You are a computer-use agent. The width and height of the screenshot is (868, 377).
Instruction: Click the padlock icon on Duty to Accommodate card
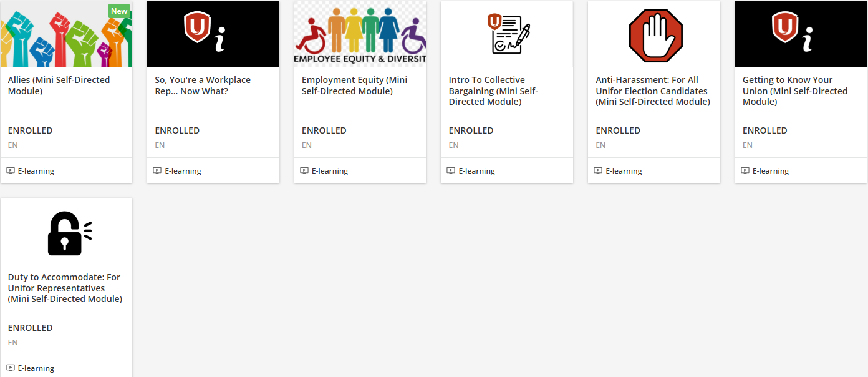pos(67,232)
